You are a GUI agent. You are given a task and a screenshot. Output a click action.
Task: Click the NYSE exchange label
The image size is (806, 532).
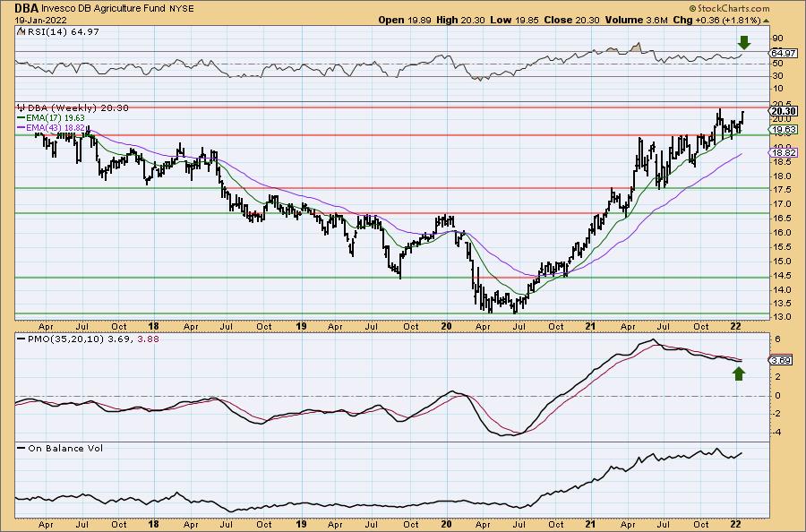pyautogui.click(x=181, y=8)
